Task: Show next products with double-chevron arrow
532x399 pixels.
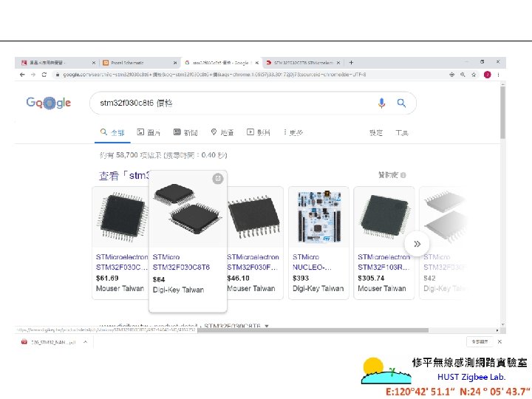Action: point(417,244)
